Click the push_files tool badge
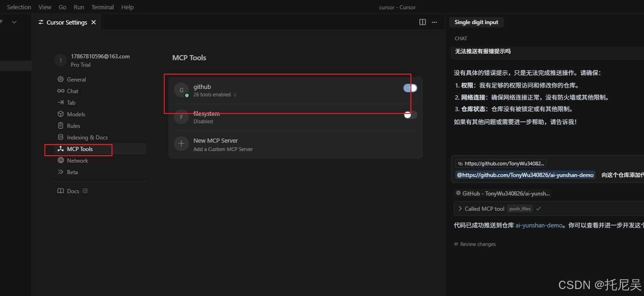This screenshot has width=644, height=296. (x=520, y=209)
